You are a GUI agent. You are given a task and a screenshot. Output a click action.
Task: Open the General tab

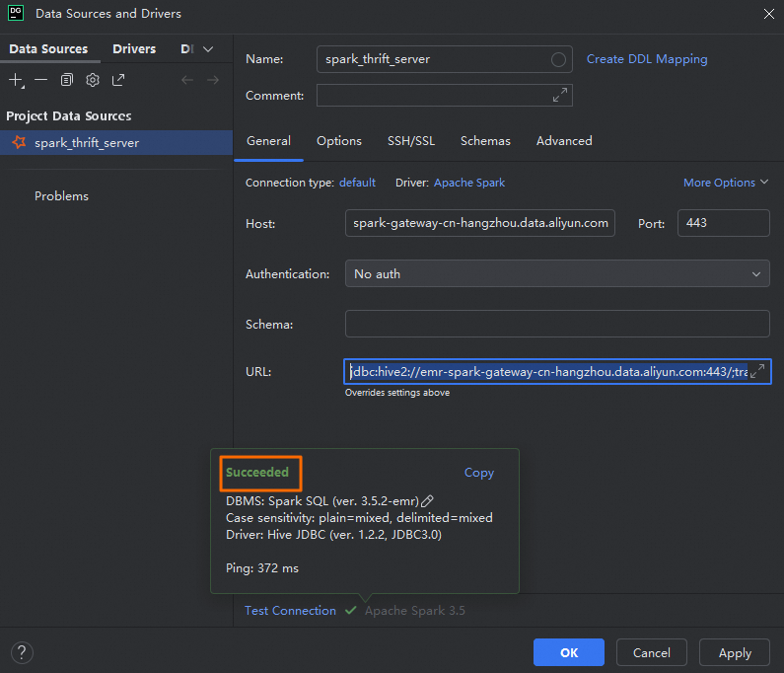coord(268,141)
